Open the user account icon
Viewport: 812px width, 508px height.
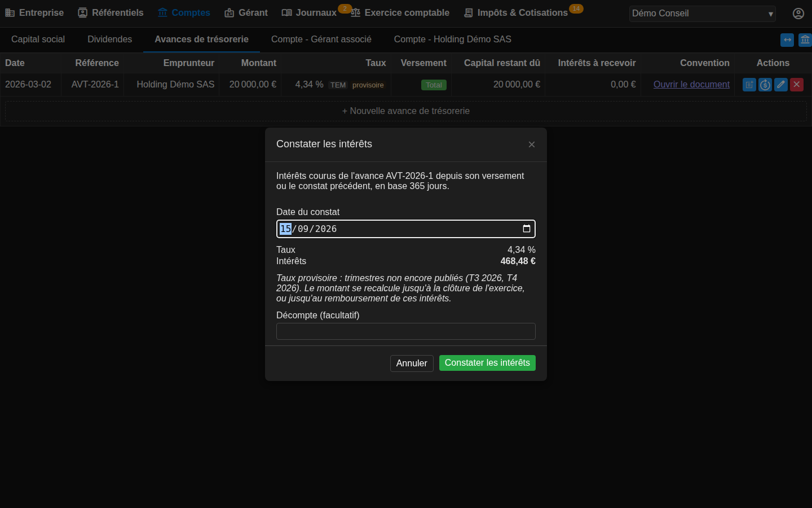pos(798,14)
